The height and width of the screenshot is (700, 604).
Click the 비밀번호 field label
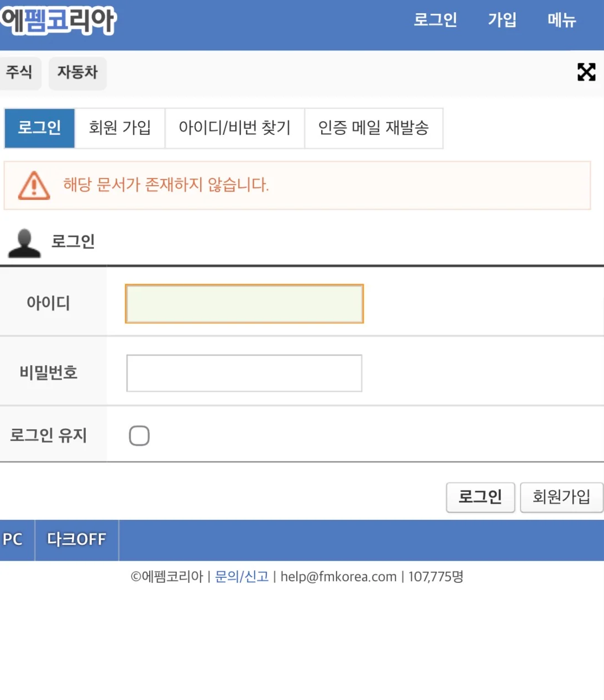click(49, 373)
